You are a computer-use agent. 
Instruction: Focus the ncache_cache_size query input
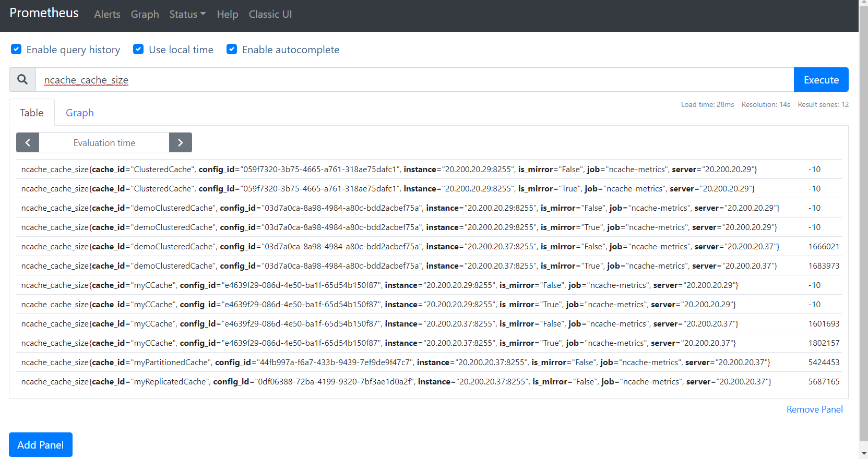[x=415, y=79]
